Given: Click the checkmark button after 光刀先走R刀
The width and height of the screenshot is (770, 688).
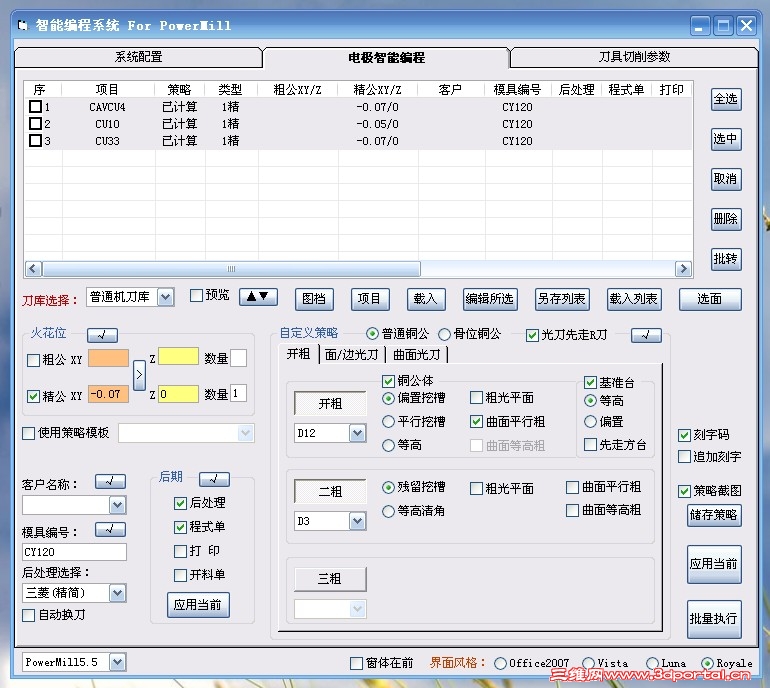Looking at the screenshot, I should tap(646, 335).
